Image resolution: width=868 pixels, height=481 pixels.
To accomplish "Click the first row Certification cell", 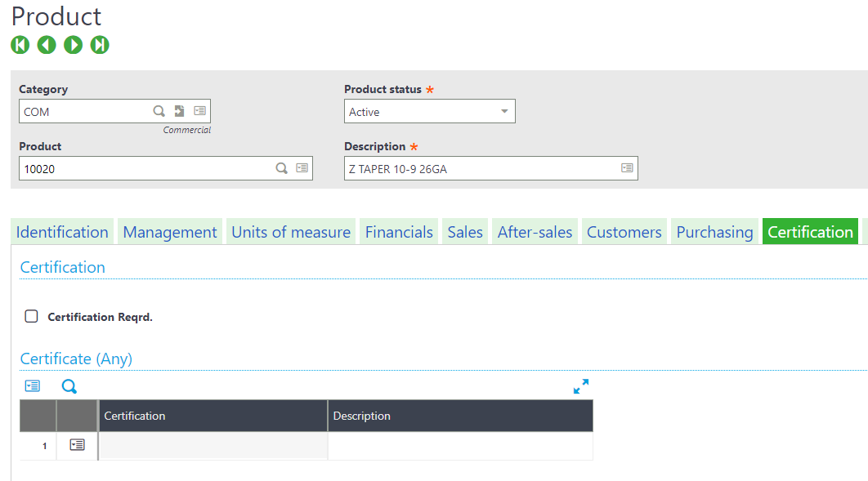I will click(213, 446).
